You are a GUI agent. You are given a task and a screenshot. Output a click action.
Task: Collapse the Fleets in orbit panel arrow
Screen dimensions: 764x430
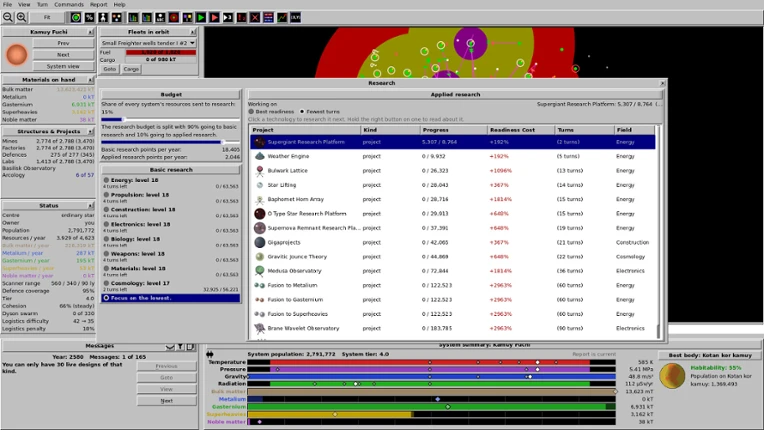pyautogui.click(x=193, y=32)
